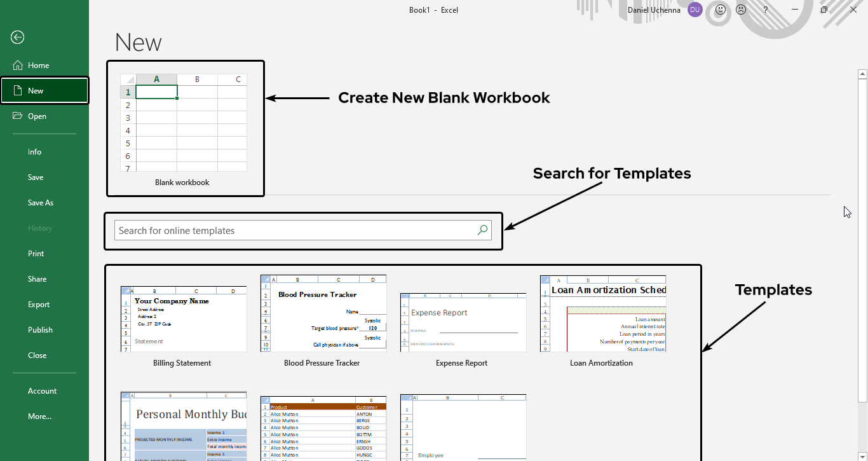Open the Help question mark icon
The width and height of the screenshot is (868, 461).
tap(766, 10)
